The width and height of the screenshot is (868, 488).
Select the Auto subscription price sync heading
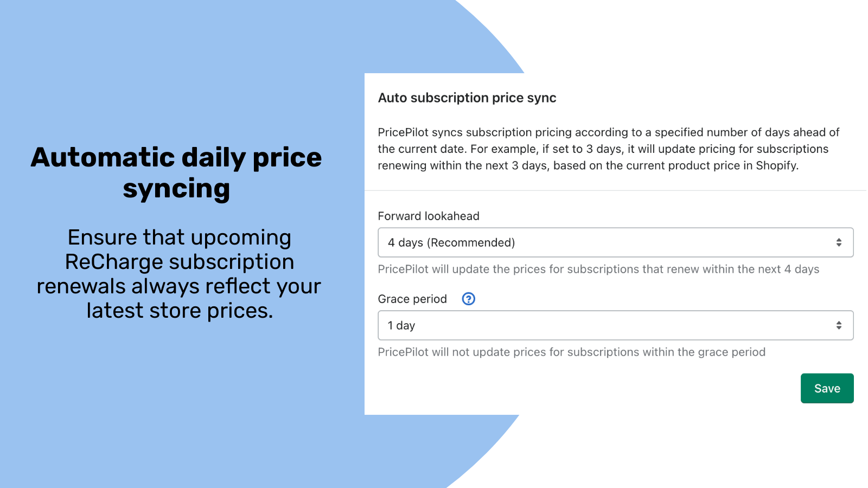tap(467, 98)
